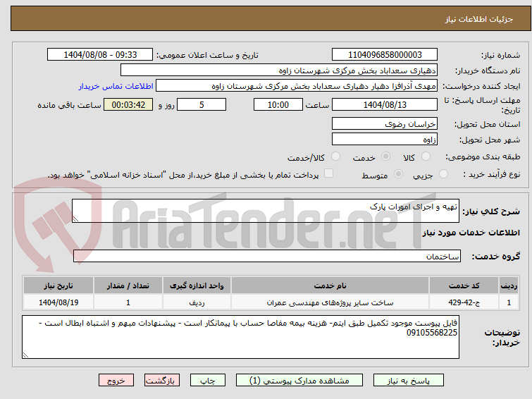Click the اطلاعات خدمات مورد نیاز heading
Screen dimensions: 532x399
471,233
